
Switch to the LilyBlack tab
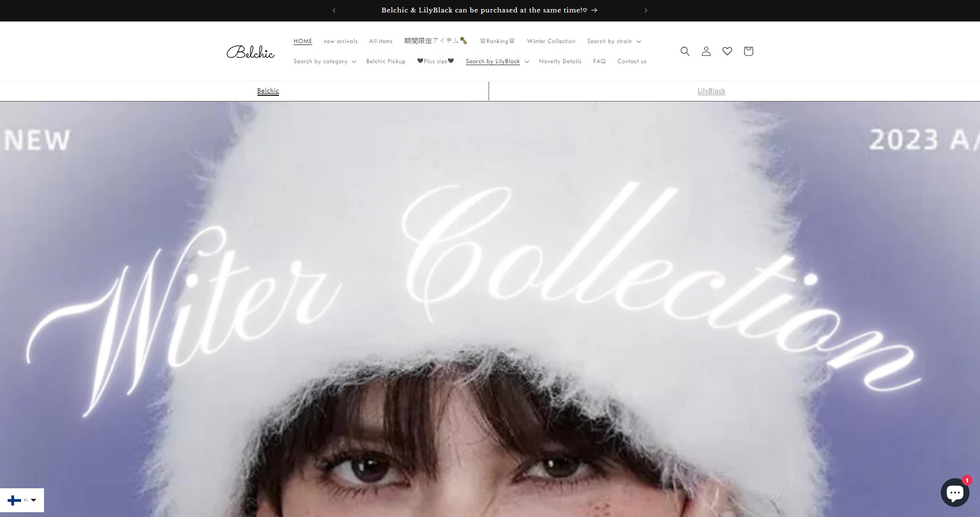tap(711, 91)
